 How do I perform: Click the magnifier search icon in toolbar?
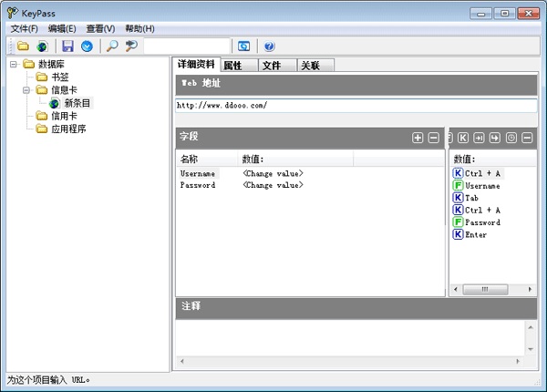(112, 46)
